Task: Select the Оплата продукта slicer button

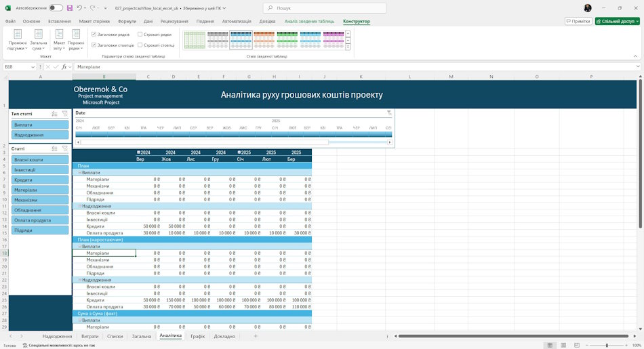Action: click(x=40, y=220)
